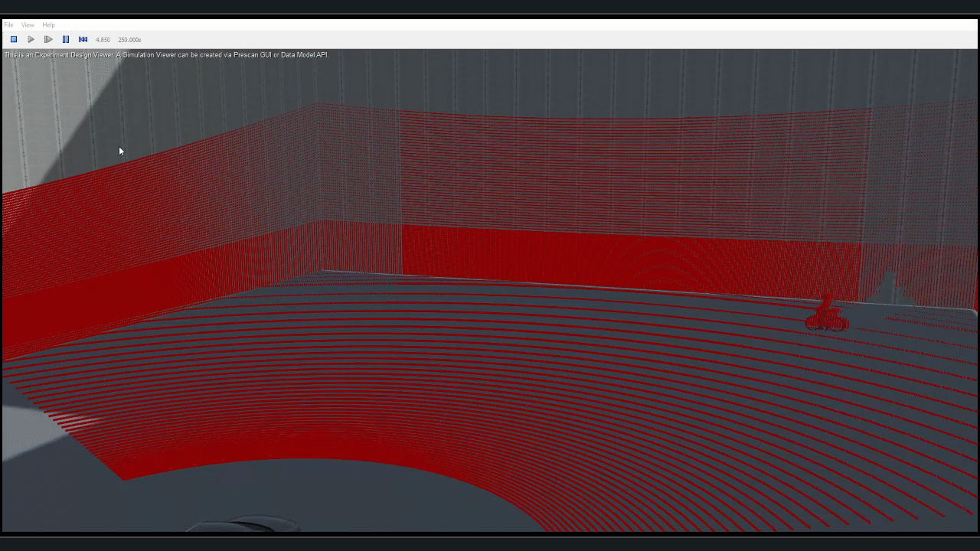
Task: Click the inner corner where walls meet
Action: pos(318,191)
